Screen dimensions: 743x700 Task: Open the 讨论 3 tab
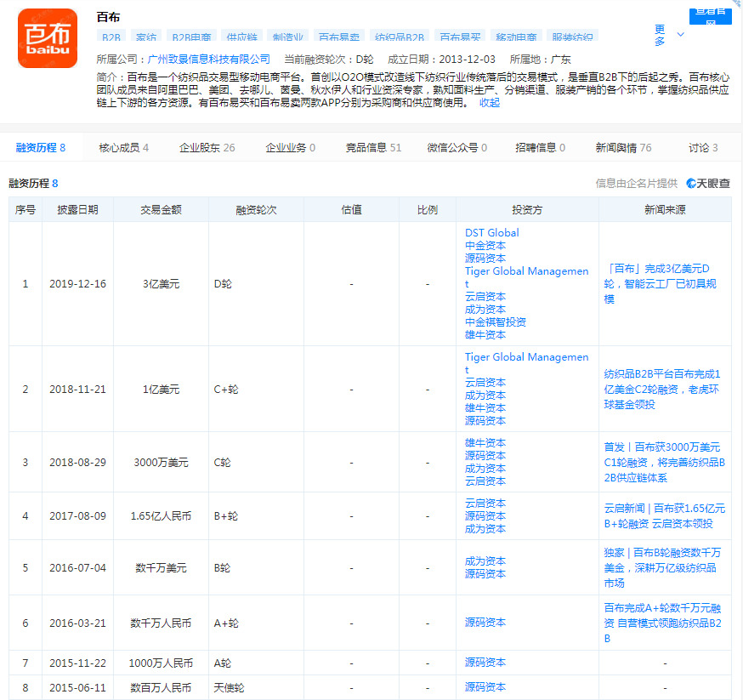(703, 147)
